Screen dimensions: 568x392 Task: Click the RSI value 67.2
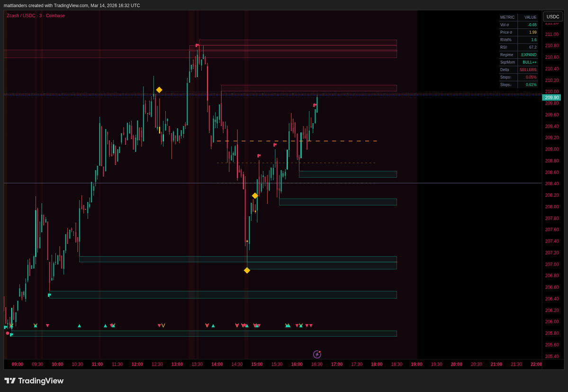(533, 47)
